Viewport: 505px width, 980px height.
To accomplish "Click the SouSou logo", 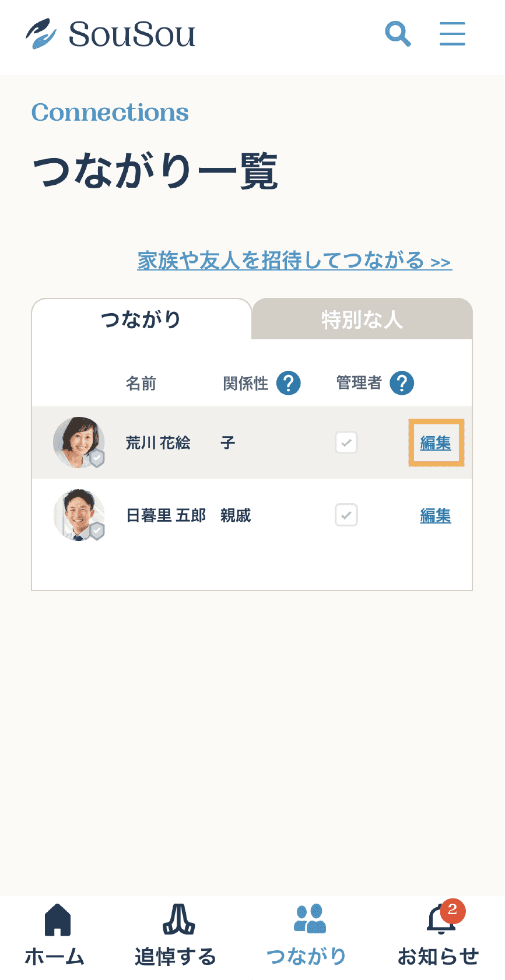I will [111, 34].
